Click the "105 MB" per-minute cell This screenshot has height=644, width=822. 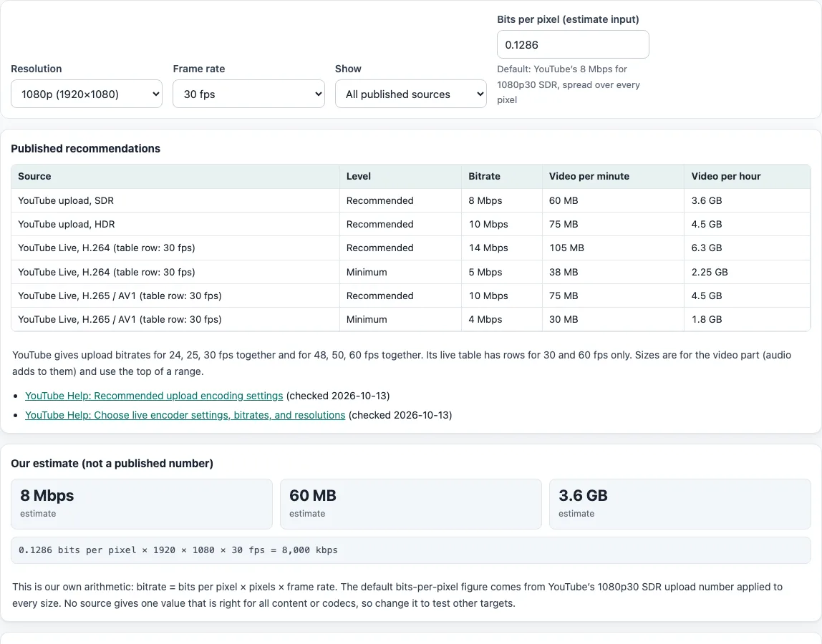click(613, 248)
